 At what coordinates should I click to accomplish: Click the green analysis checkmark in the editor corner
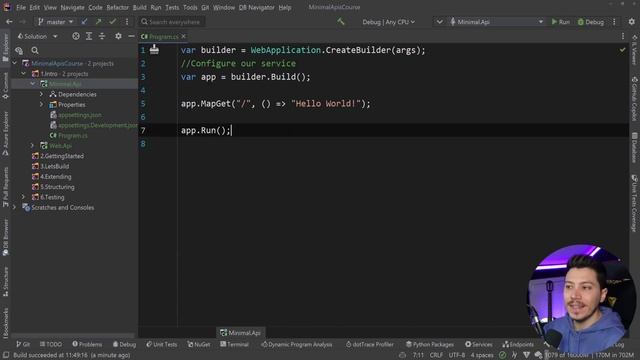(622, 50)
